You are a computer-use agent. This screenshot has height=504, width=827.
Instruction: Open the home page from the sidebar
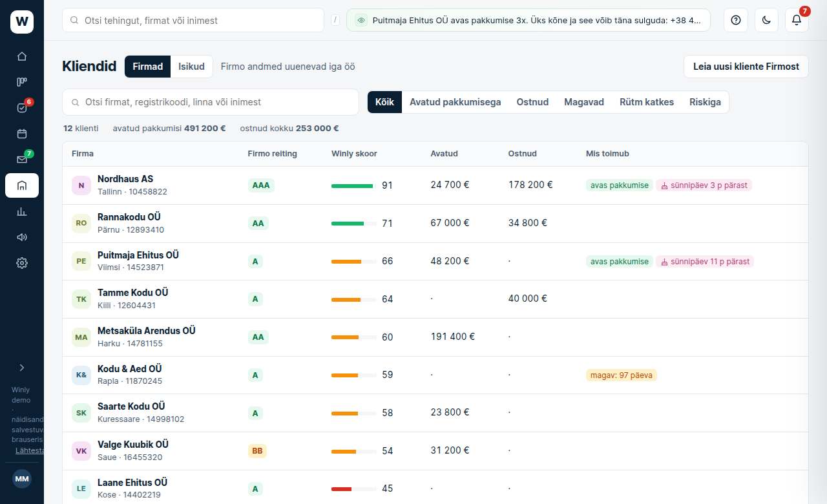[x=22, y=56]
